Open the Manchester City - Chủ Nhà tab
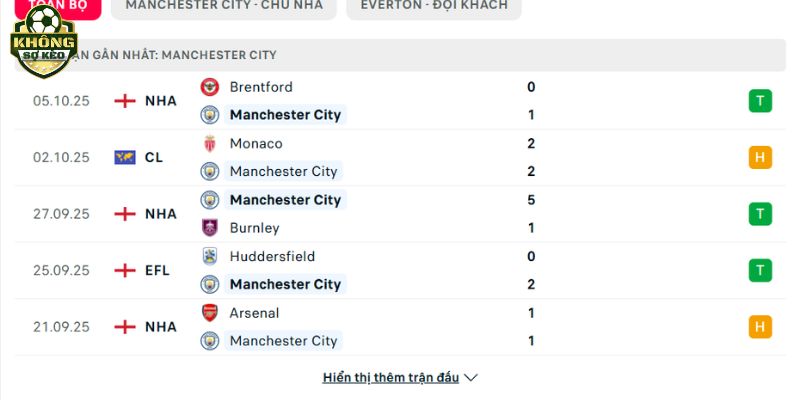 (224, 6)
